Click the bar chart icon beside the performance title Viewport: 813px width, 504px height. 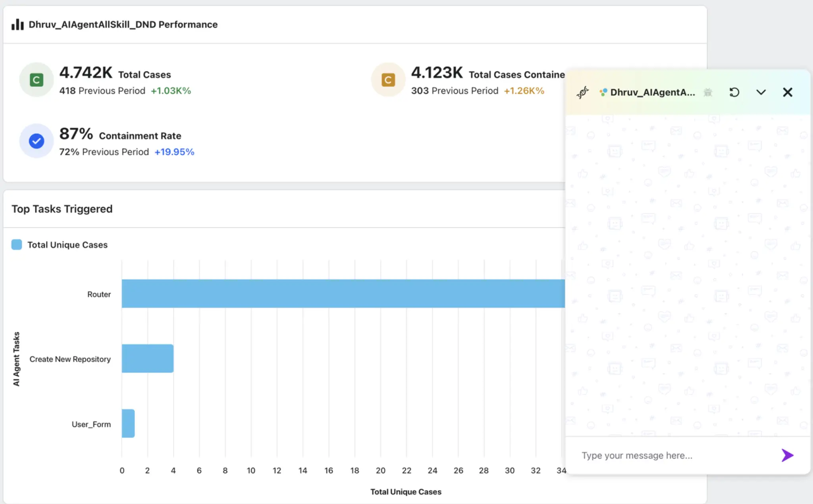click(x=17, y=25)
